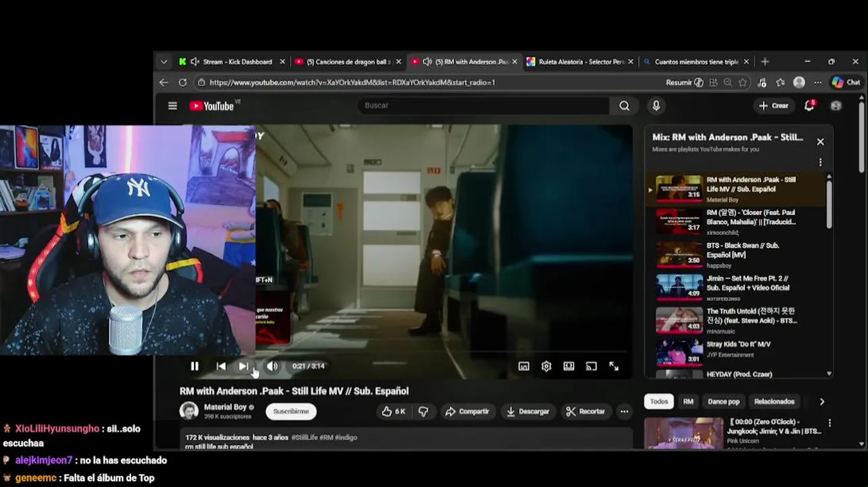Open the 00:00 (Zero O'Clock) recommended video

tap(733, 433)
